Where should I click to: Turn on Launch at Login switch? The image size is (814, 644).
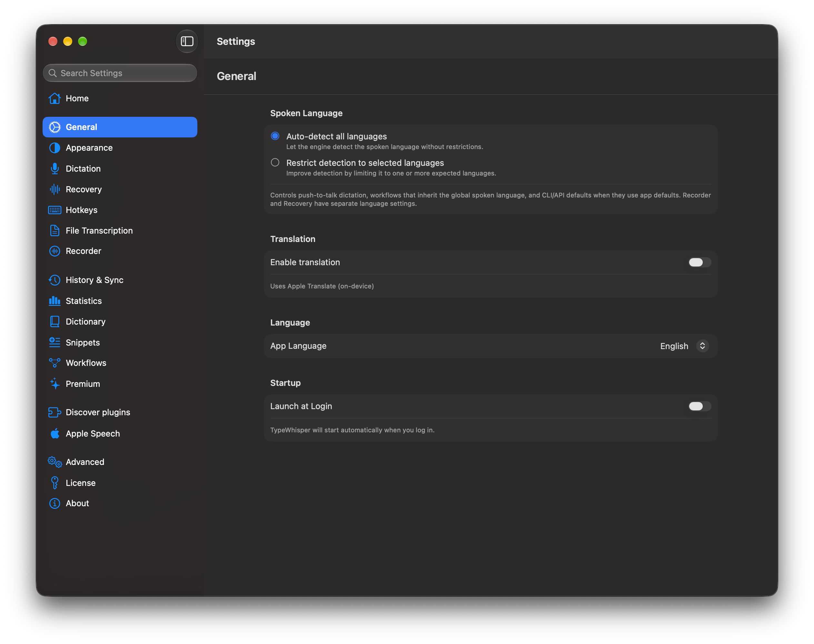[x=700, y=407]
